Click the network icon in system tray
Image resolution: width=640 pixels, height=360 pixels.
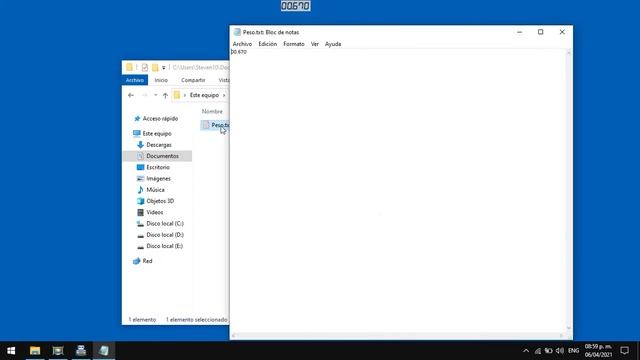click(x=538, y=351)
